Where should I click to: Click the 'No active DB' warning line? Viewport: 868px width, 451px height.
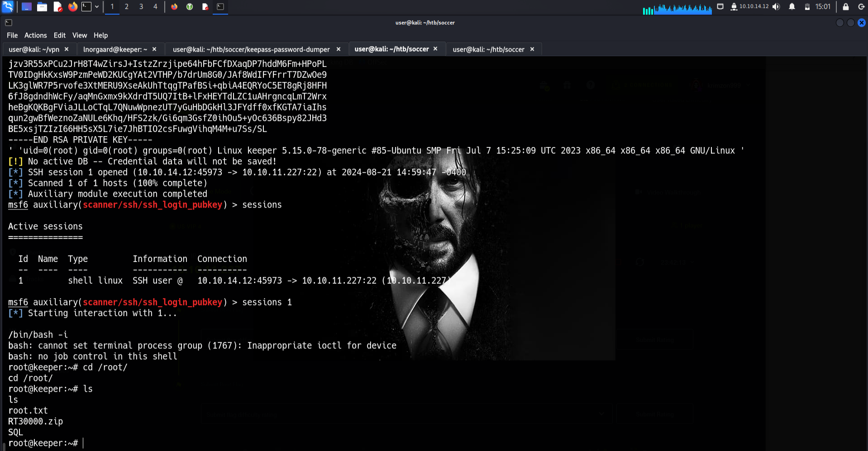(142, 161)
